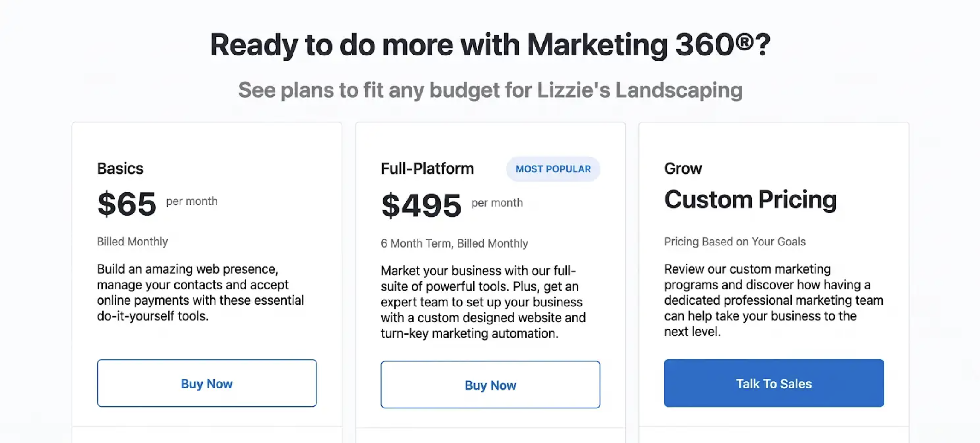Click the Basics plan description paragraph
Screen dimensions: 980x443
[x=200, y=292]
